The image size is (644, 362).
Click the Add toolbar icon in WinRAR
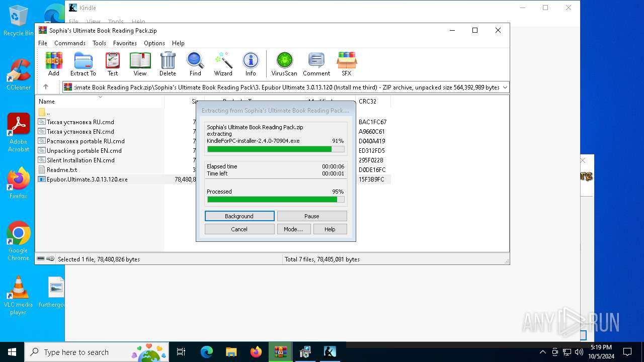(x=54, y=64)
